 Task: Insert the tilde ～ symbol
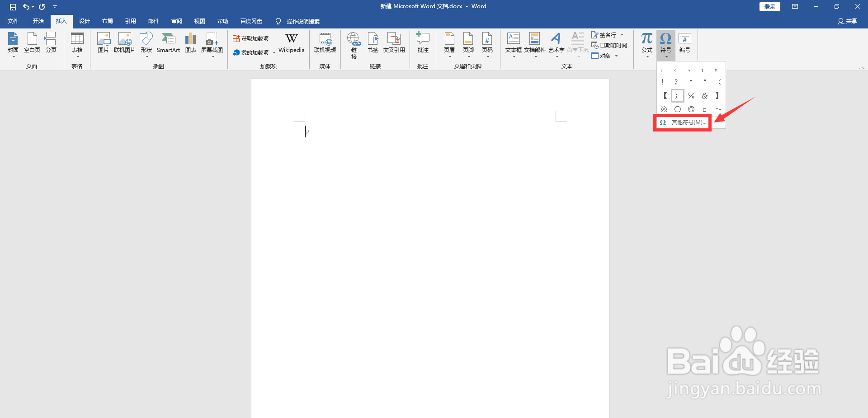[x=718, y=109]
